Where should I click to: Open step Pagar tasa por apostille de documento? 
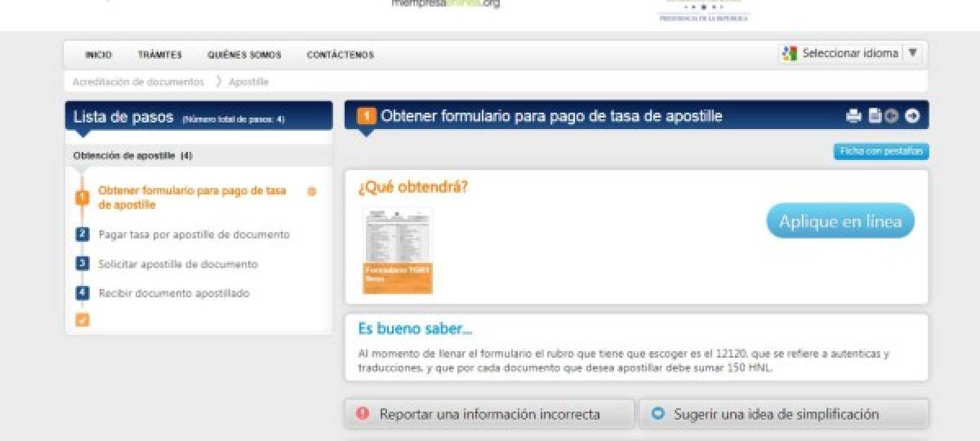coord(194,234)
